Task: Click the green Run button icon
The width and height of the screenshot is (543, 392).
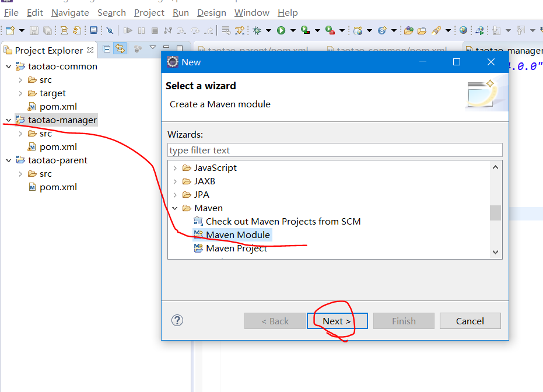Action: tap(281, 30)
